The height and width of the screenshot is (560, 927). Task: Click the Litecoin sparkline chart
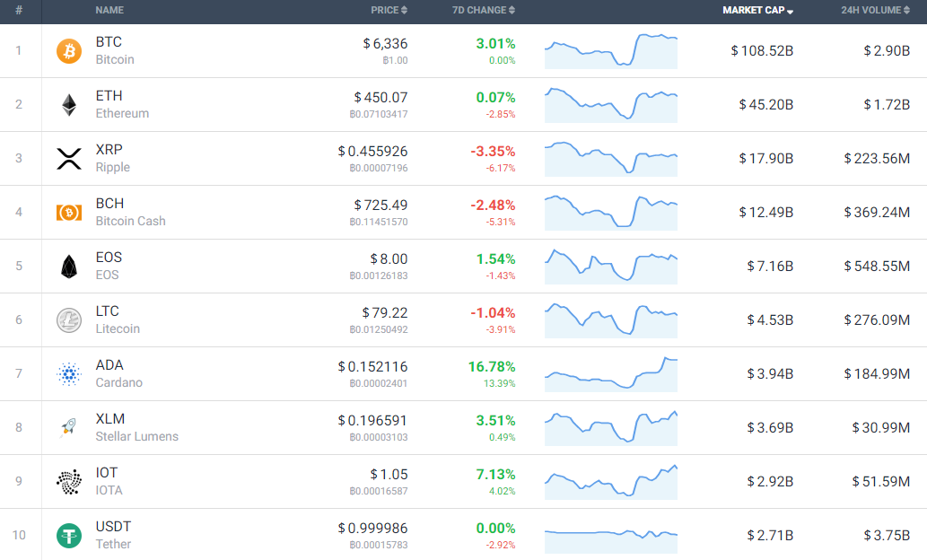[x=611, y=319]
